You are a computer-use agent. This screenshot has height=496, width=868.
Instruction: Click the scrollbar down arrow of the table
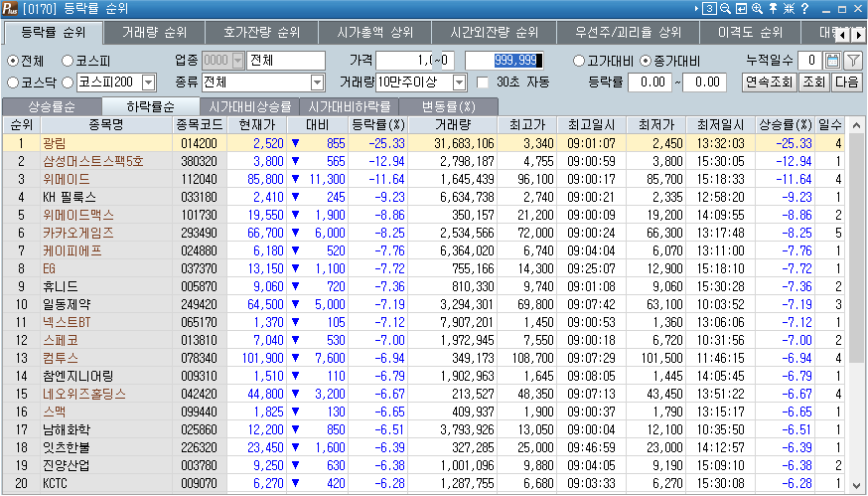856,485
